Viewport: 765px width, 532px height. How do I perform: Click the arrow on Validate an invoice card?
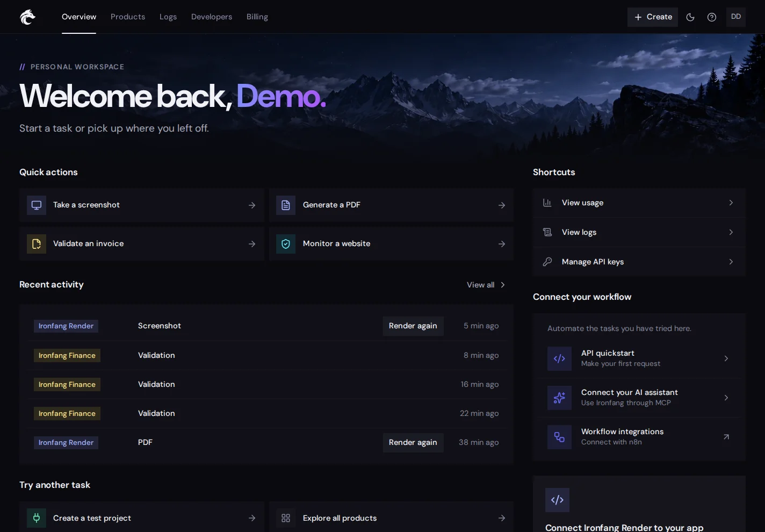click(252, 244)
